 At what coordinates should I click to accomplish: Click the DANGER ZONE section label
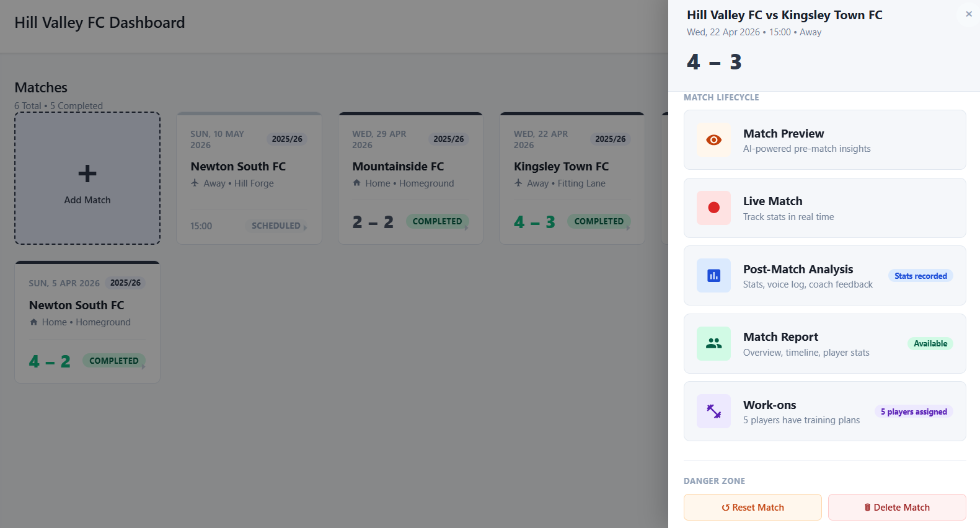[714, 481]
